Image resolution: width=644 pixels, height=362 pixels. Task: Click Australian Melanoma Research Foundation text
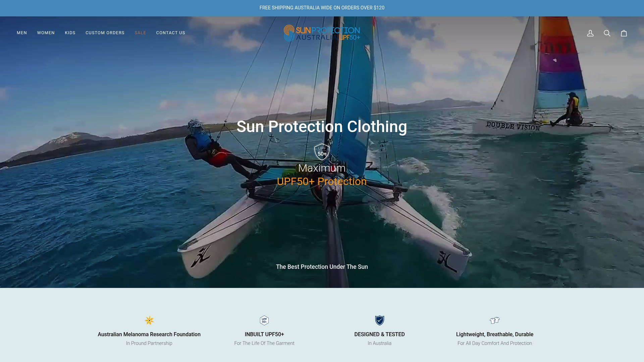coord(149,335)
